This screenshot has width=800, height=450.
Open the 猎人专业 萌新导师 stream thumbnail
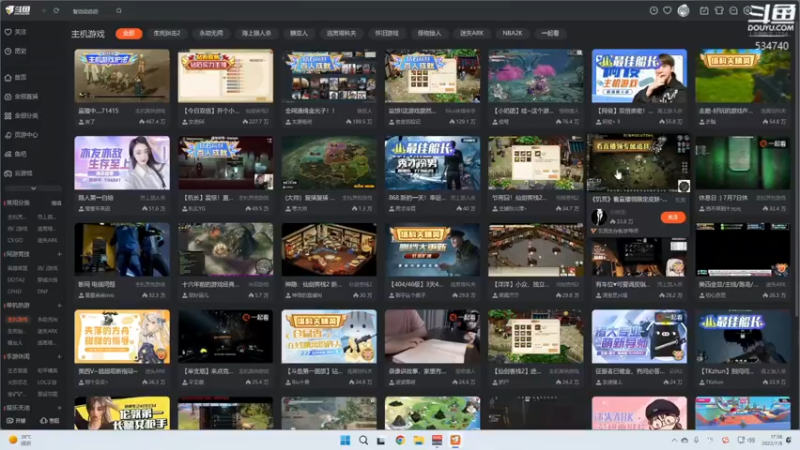639,336
